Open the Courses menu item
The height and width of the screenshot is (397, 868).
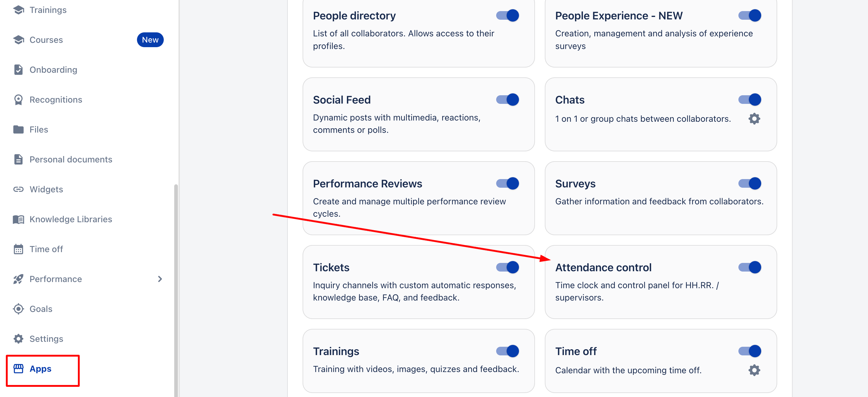click(x=46, y=40)
